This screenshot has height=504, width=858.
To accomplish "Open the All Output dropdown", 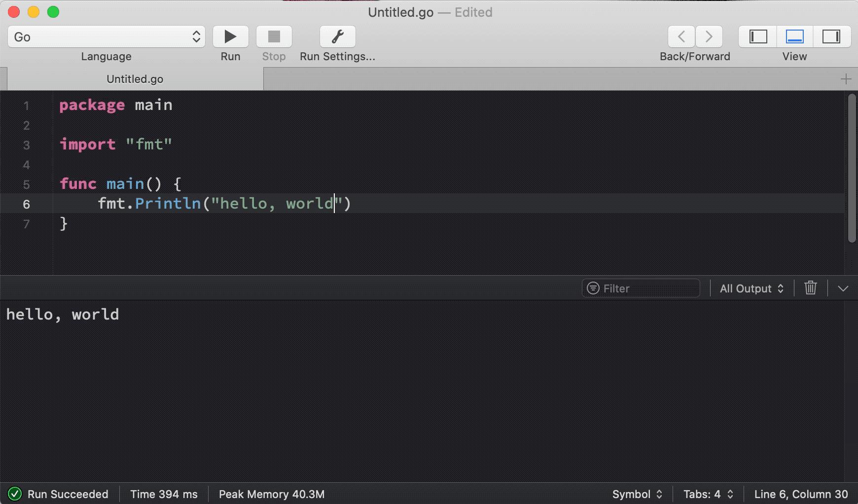I will [751, 288].
